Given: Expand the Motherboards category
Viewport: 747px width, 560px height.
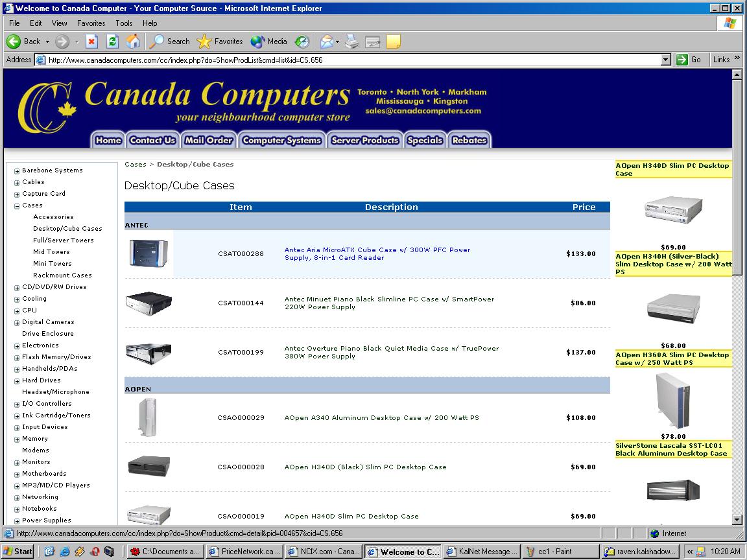Looking at the screenshot, I should 17,474.
